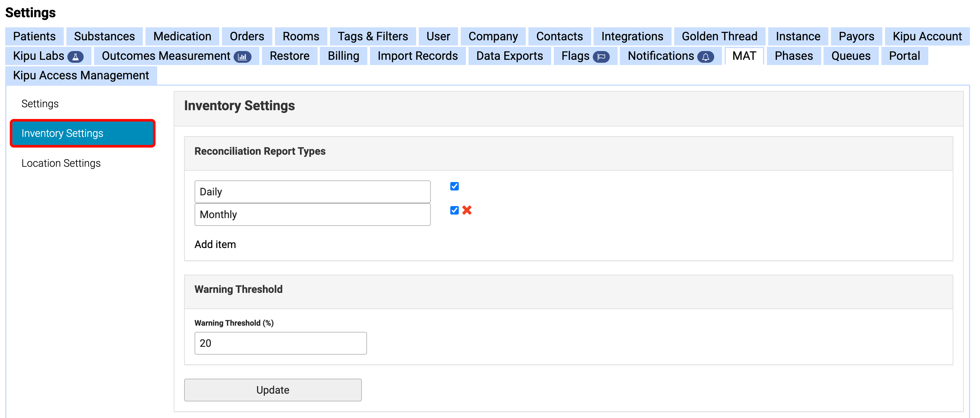
Task: Select Settings in the left sidebar
Action: [40, 103]
